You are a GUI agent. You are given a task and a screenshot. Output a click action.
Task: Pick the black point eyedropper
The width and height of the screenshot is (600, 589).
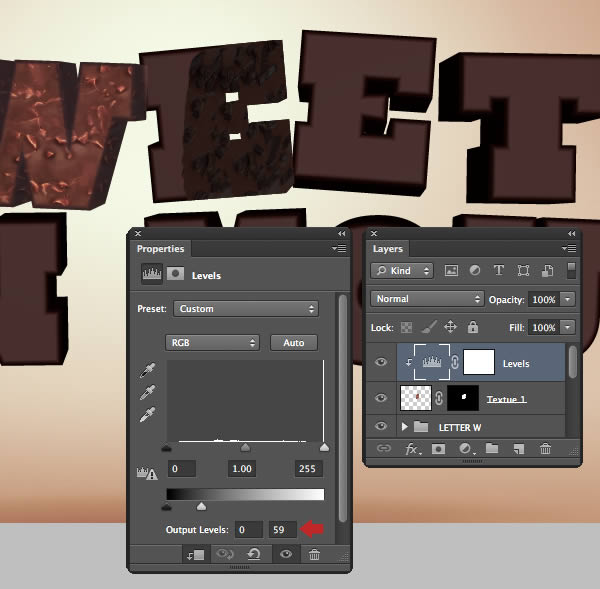click(x=148, y=370)
